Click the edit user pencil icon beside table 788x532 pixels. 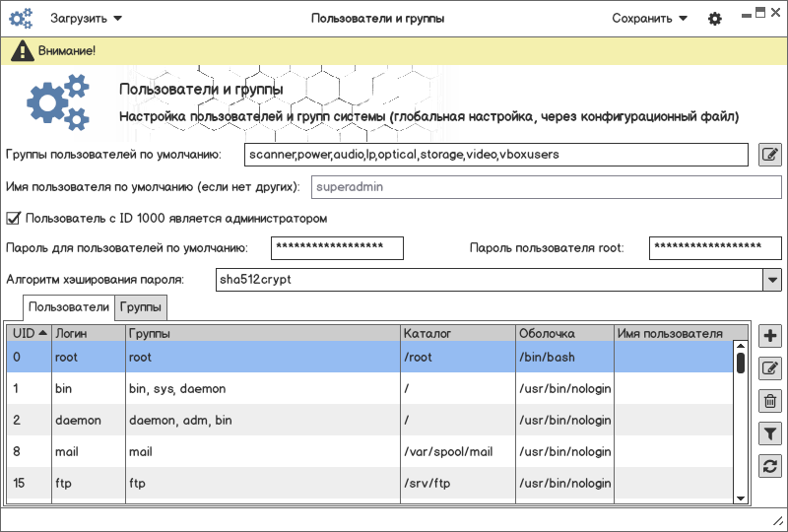pyautogui.click(x=770, y=368)
